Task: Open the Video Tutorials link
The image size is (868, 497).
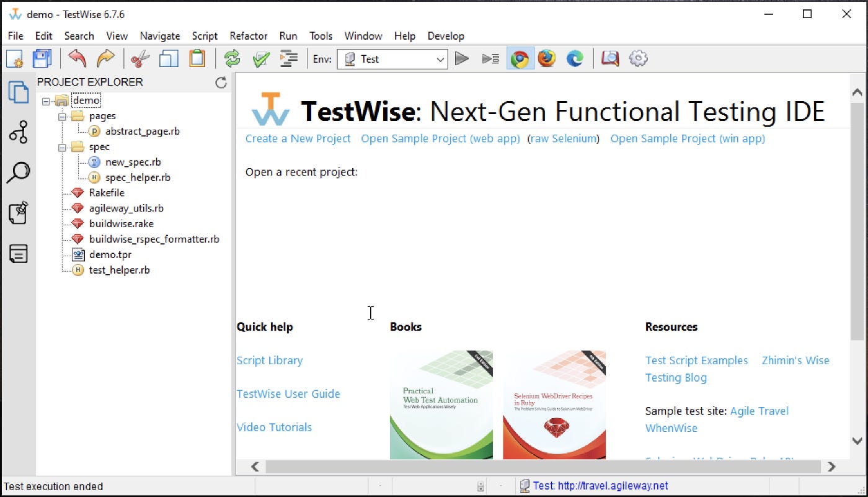Action: 274,428
